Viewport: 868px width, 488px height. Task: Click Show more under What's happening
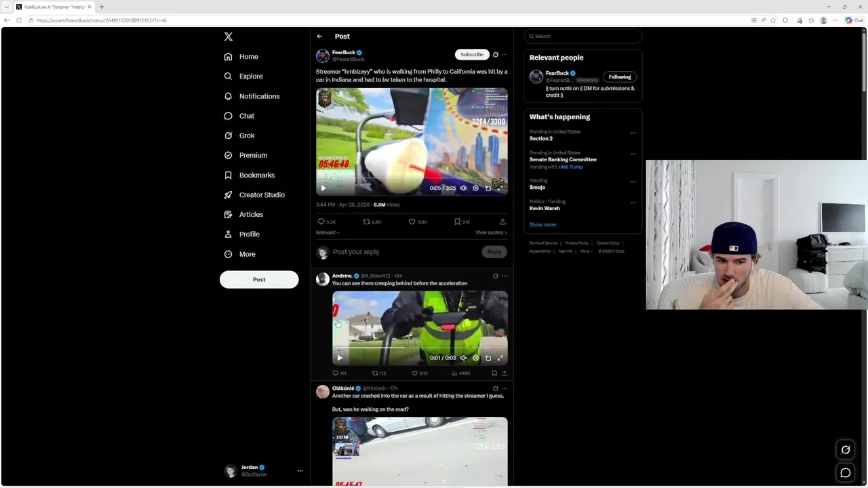point(542,225)
